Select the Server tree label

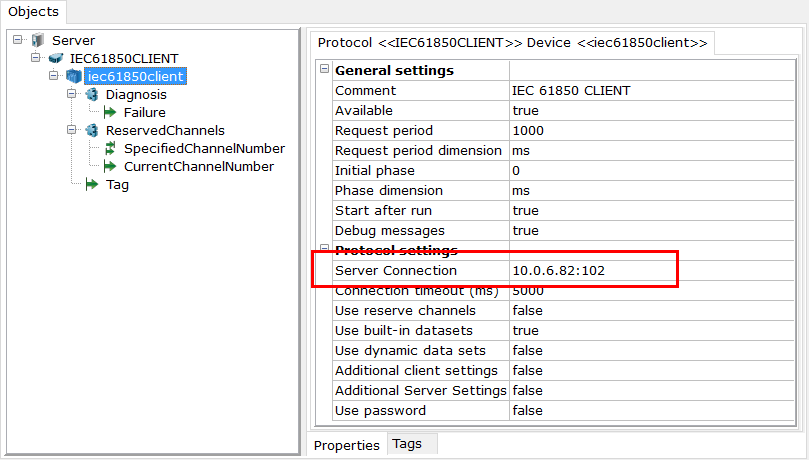pyautogui.click(x=73, y=40)
